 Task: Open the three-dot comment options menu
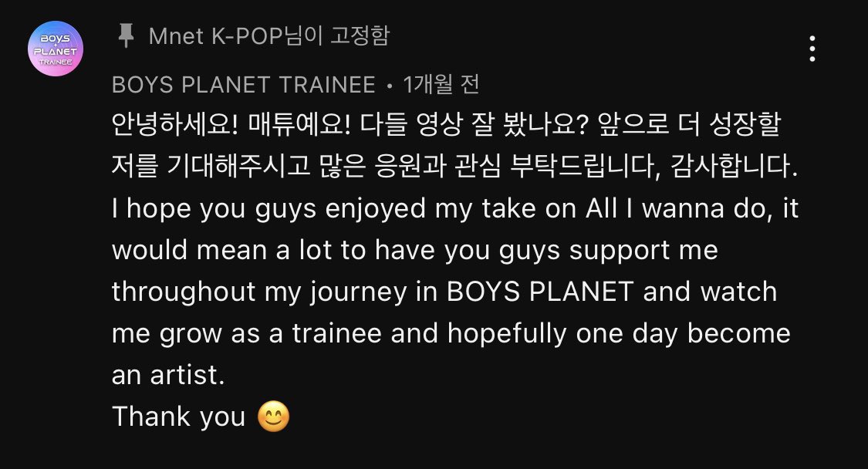[x=812, y=48]
